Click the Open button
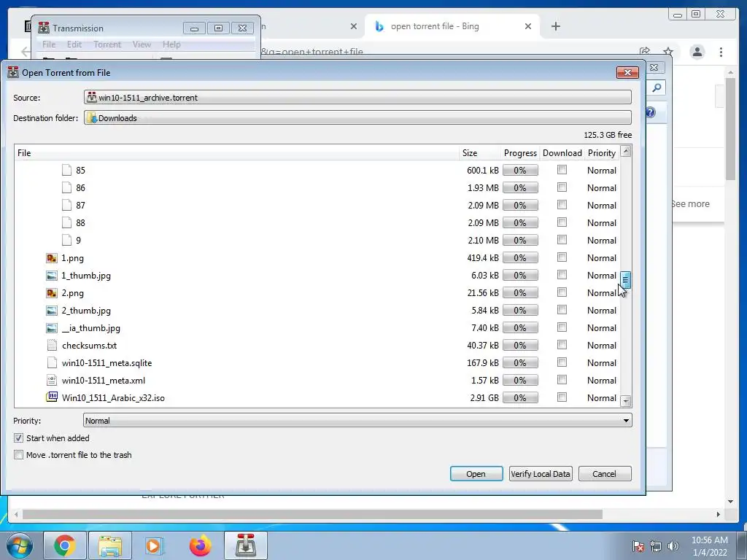This screenshot has height=560, width=747. 476,474
